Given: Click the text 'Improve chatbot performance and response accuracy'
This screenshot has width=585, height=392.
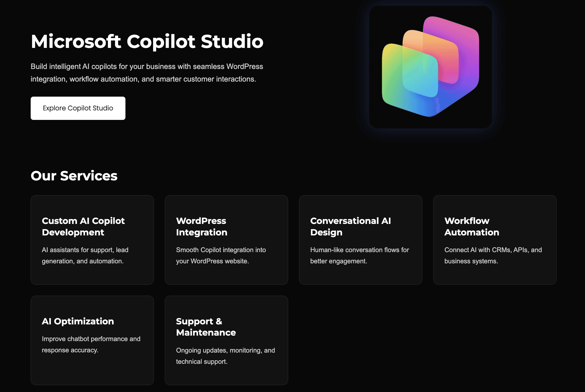Looking at the screenshot, I should (91, 344).
